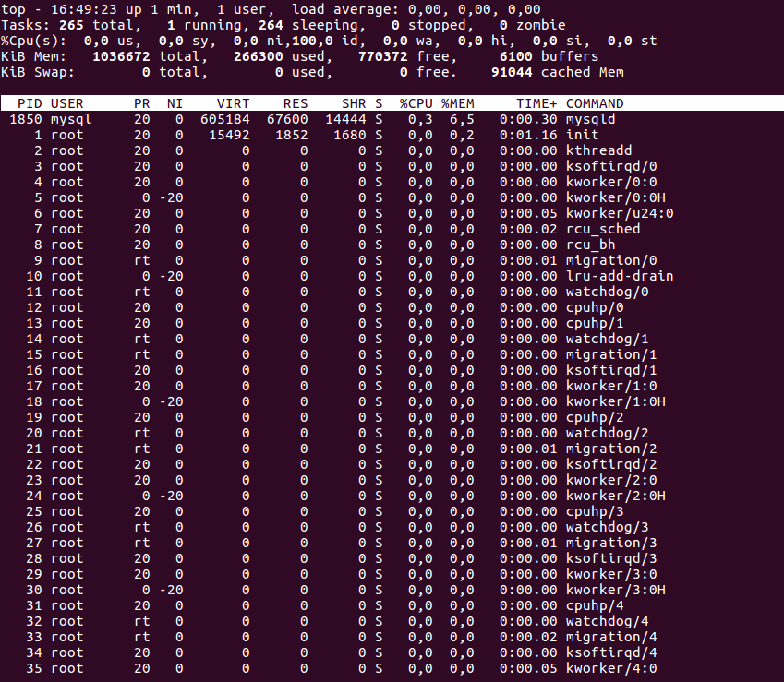Image resolution: width=784 pixels, height=682 pixels.
Task: Click the 0:01.16 time for init
Action: point(528,135)
